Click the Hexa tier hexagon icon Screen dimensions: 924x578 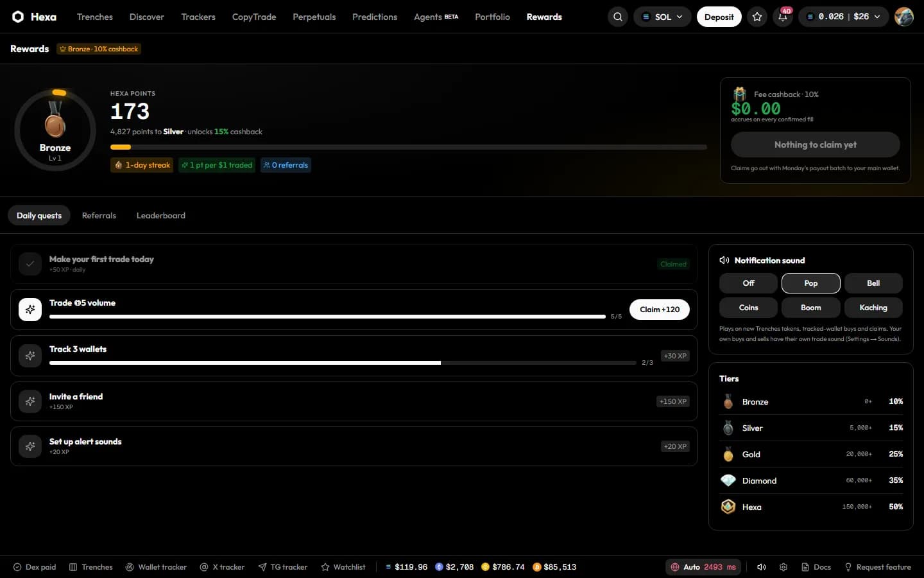pos(728,507)
